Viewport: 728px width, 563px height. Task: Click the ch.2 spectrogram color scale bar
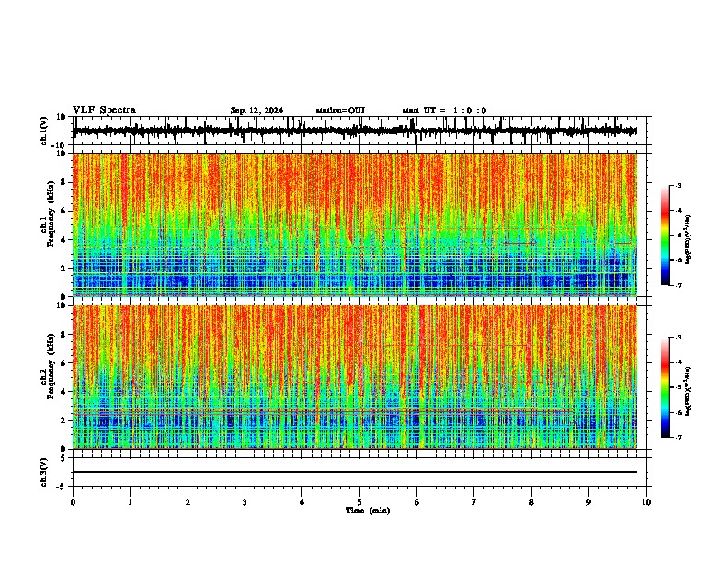pyautogui.click(x=665, y=387)
